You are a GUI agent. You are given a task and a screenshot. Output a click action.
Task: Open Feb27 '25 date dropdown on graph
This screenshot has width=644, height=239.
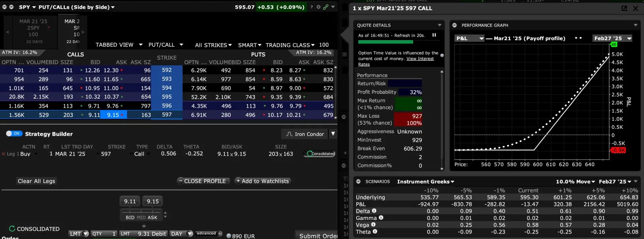pos(612,39)
